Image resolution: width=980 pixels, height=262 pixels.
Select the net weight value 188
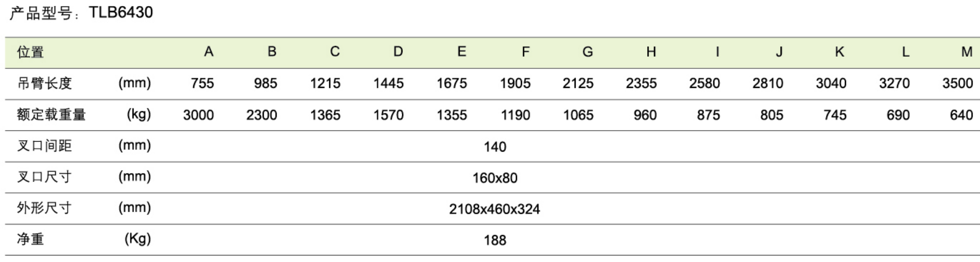click(x=495, y=240)
